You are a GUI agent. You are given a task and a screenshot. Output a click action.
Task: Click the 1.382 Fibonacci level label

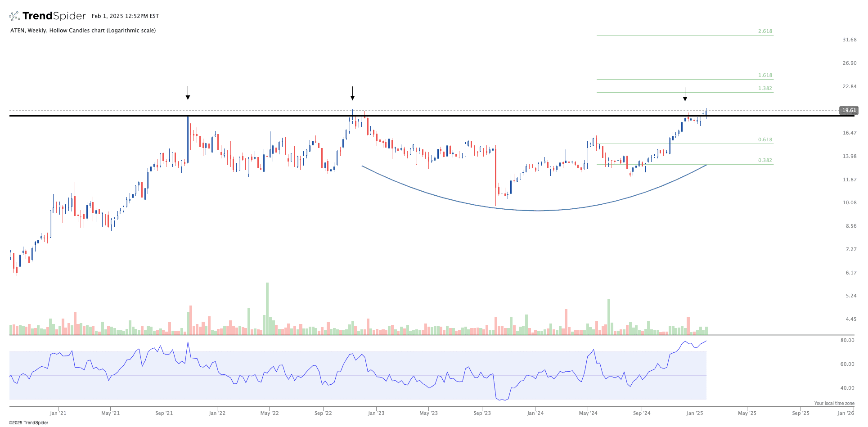point(765,89)
